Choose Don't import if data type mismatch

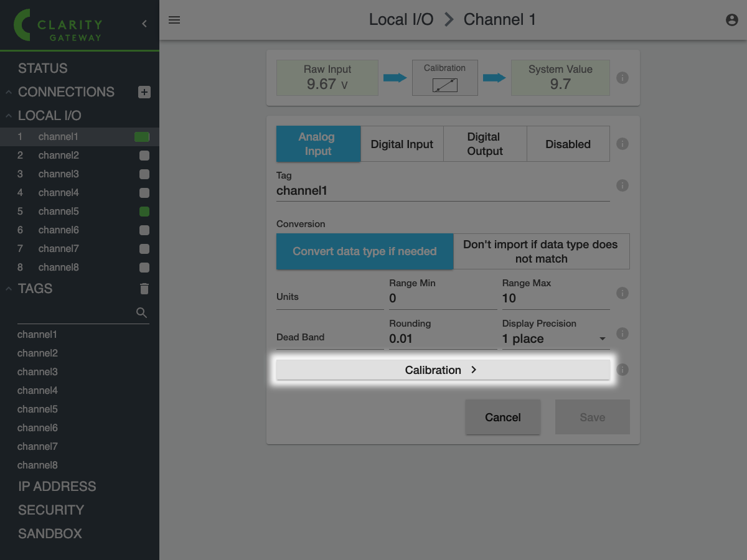[541, 251]
